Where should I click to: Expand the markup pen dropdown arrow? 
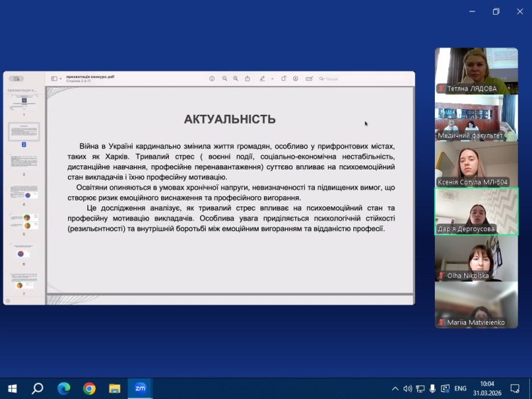point(272,79)
